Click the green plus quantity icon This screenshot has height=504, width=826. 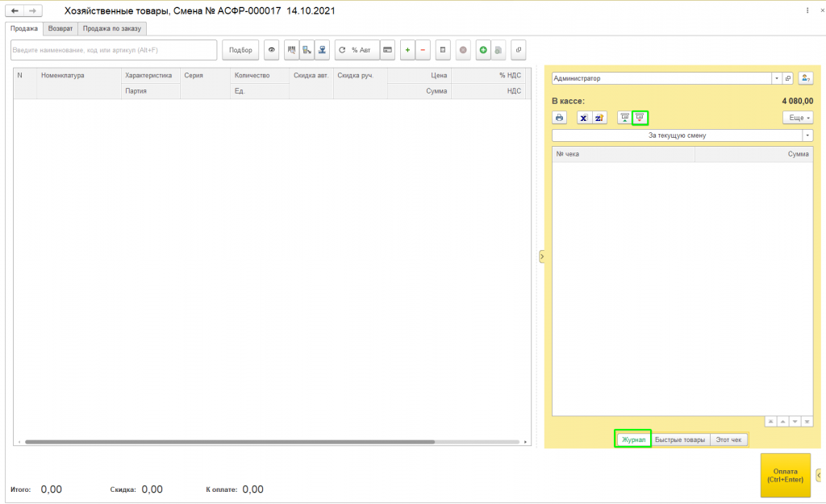407,50
